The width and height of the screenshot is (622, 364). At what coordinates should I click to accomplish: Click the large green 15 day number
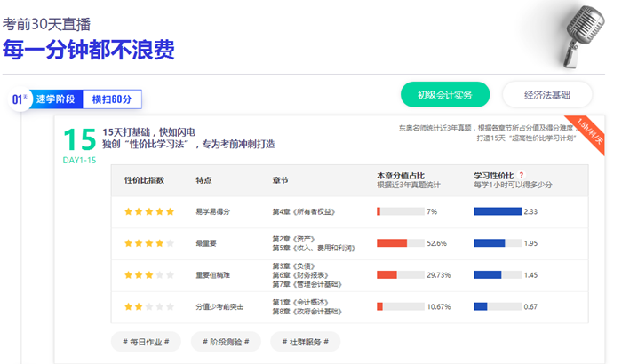[x=79, y=140]
